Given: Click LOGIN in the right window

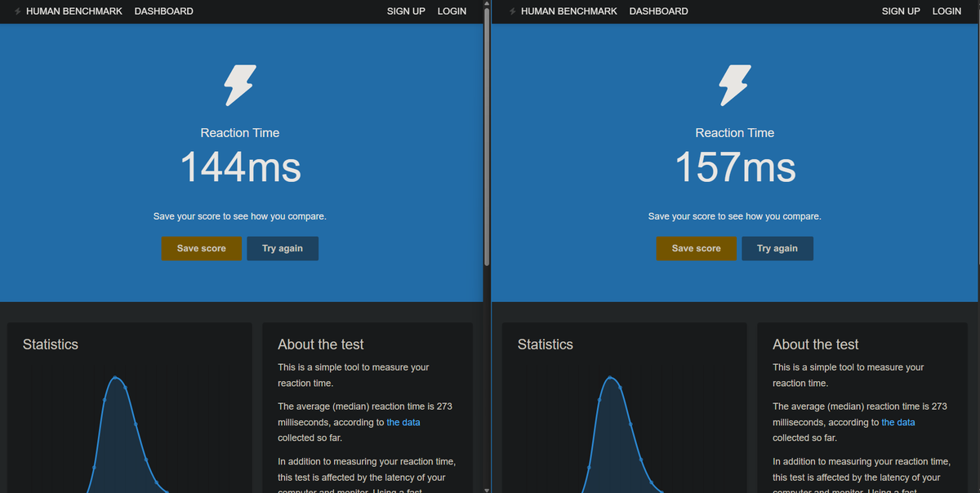Looking at the screenshot, I should (947, 11).
